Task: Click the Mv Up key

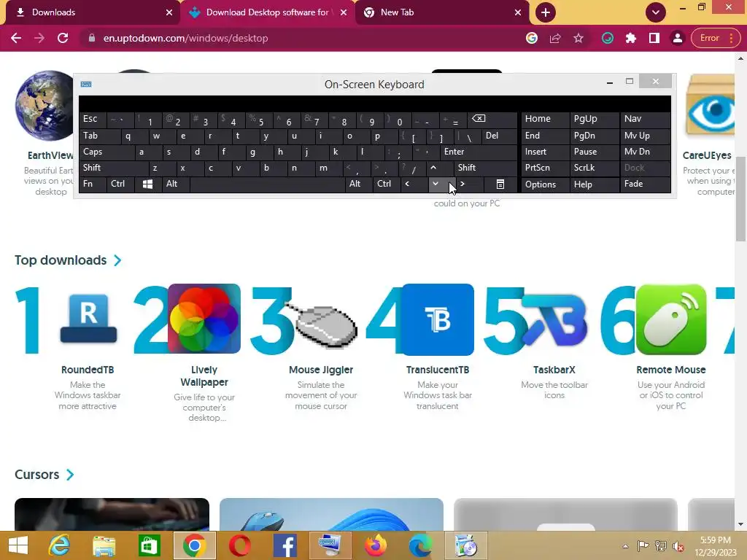Action: [x=645, y=136]
